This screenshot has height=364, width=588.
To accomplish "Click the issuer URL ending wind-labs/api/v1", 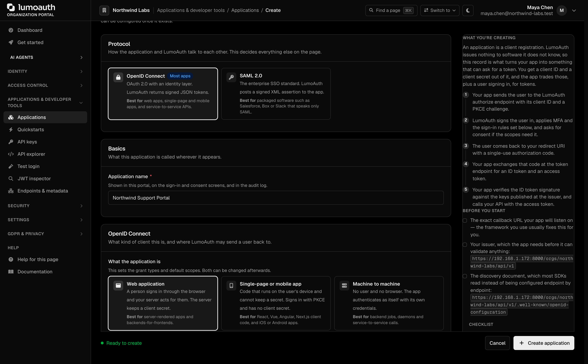I will tap(522, 262).
